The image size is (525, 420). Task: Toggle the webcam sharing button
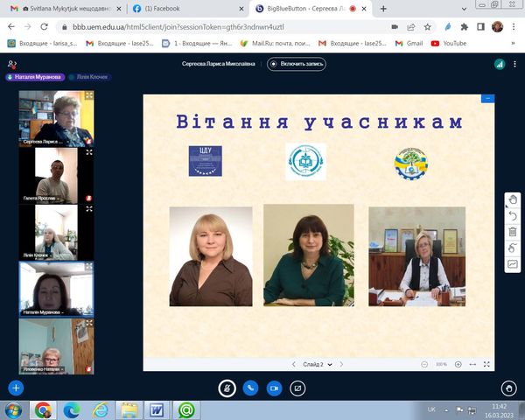click(274, 387)
